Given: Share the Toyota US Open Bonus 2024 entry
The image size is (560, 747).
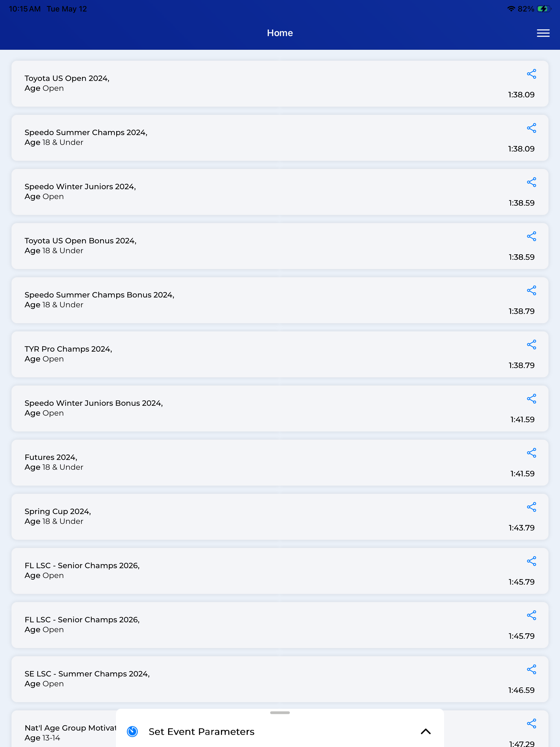Looking at the screenshot, I should 531,237.
